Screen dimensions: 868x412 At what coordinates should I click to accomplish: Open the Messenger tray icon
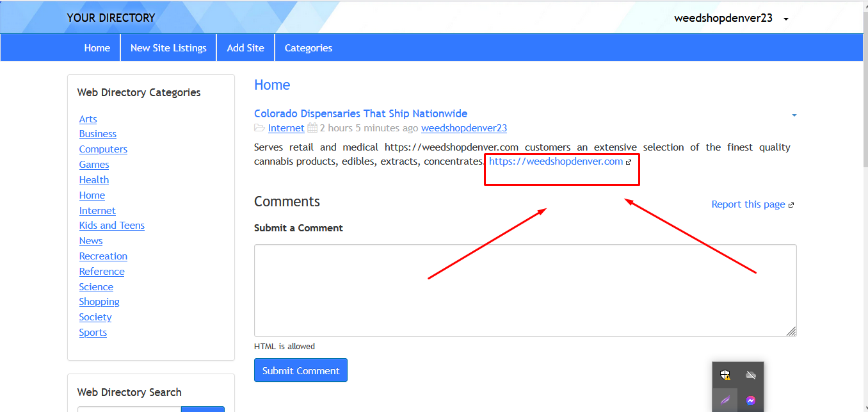point(751,400)
